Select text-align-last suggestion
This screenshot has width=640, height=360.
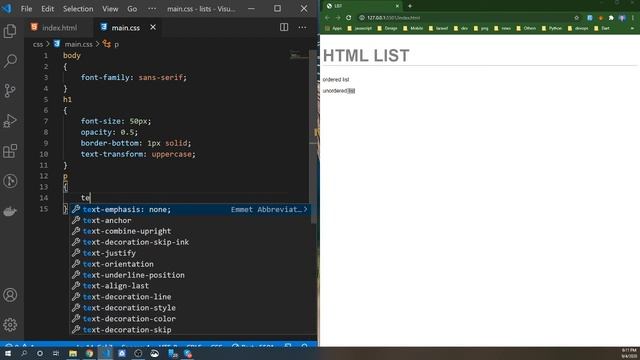pyautogui.click(x=190, y=286)
